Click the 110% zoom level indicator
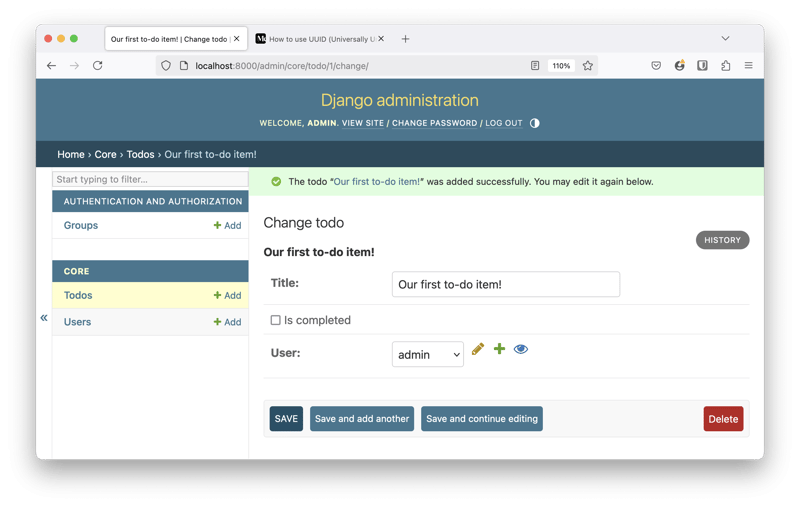 pyautogui.click(x=561, y=66)
